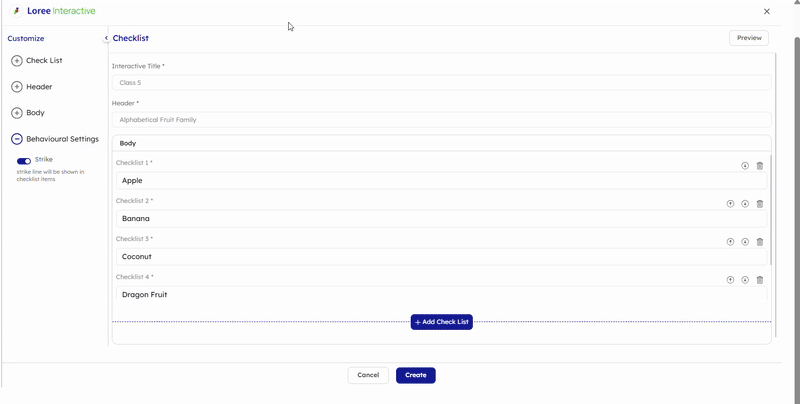Move Checklist 2 up
Image resolution: width=800 pixels, height=404 pixels.
pos(730,204)
